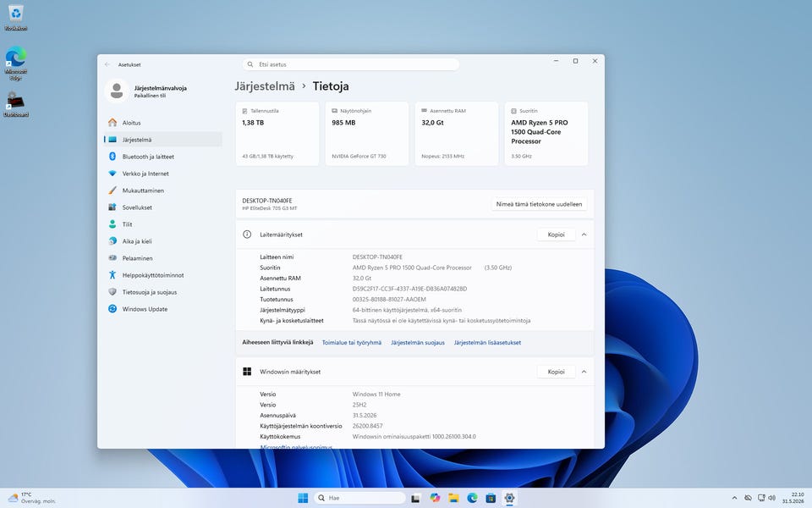Collapse the Laitemääritykset section
Viewport: 812px width, 508px height.
point(584,235)
